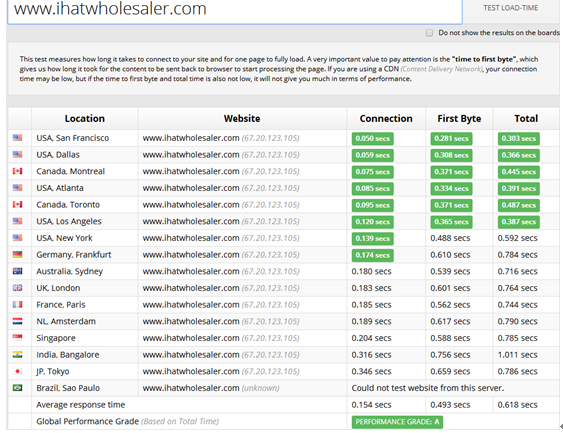The width and height of the screenshot is (563, 433).
Task: Click the Germany flag beside Frankfurt
Action: click(18, 254)
